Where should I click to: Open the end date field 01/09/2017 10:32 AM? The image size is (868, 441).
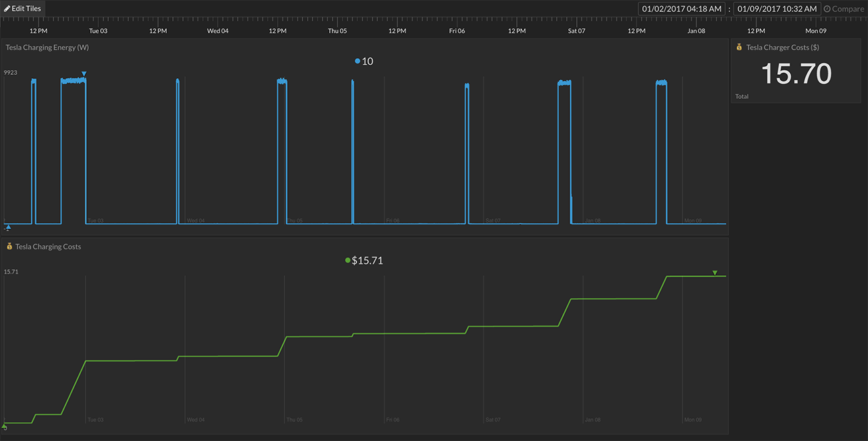pyautogui.click(x=777, y=9)
